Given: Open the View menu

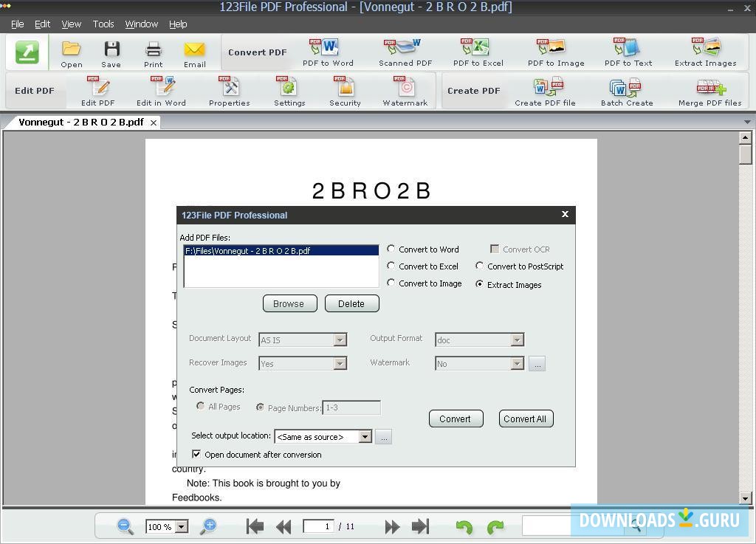Looking at the screenshot, I should pos(72,24).
